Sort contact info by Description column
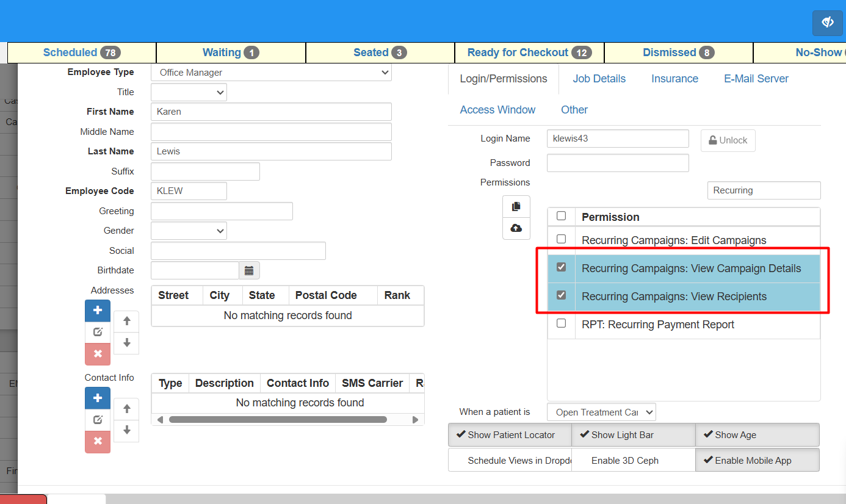846x504 pixels. click(224, 383)
